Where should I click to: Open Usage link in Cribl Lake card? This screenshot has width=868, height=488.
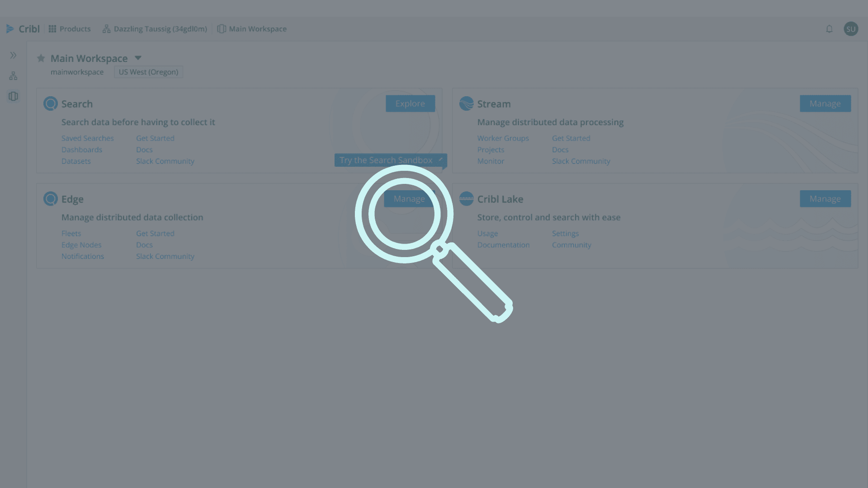487,234
